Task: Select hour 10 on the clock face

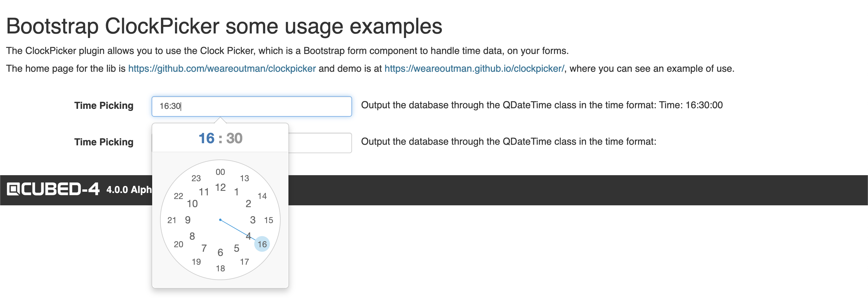Action: (x=192, y=204)
